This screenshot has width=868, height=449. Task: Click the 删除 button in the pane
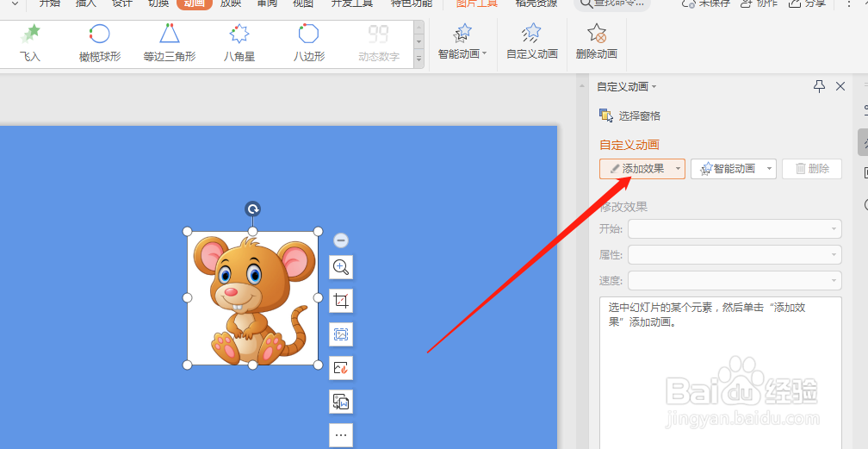[812, 169]
